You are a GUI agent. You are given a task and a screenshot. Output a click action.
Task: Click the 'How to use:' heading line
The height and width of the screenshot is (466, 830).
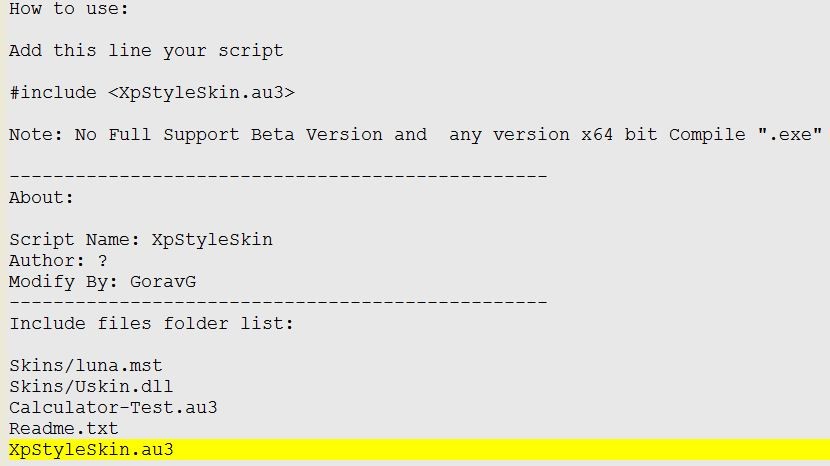pyautogui.click(x=68, y=8)
